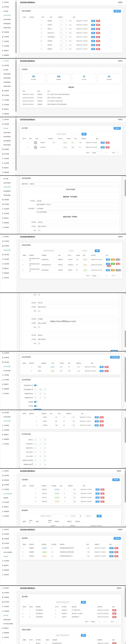Toggle status switch for 地推项目 category
This screenshot has width=126, height=644.
coord(70,21)
